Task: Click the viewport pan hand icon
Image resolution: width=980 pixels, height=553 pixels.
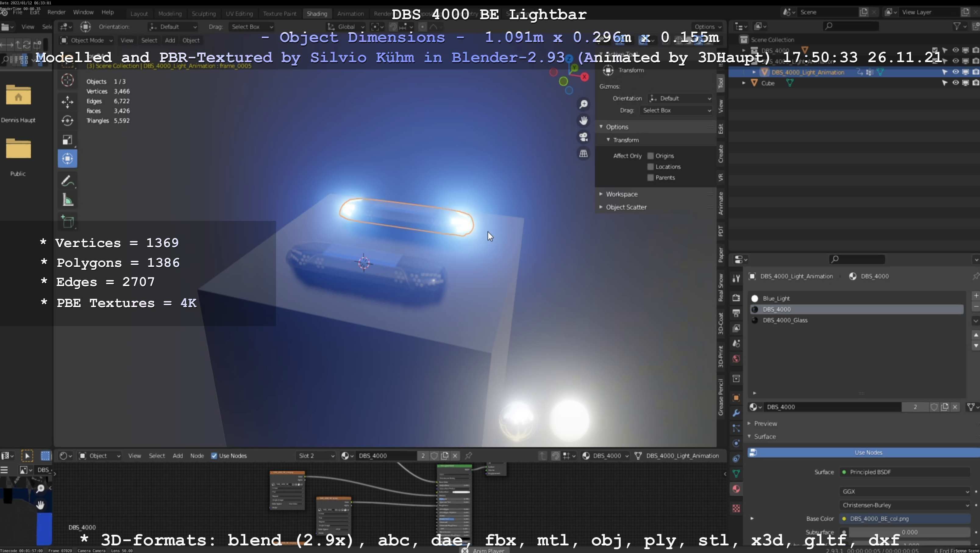Action: pyautogui.click(x=583, y=121)
